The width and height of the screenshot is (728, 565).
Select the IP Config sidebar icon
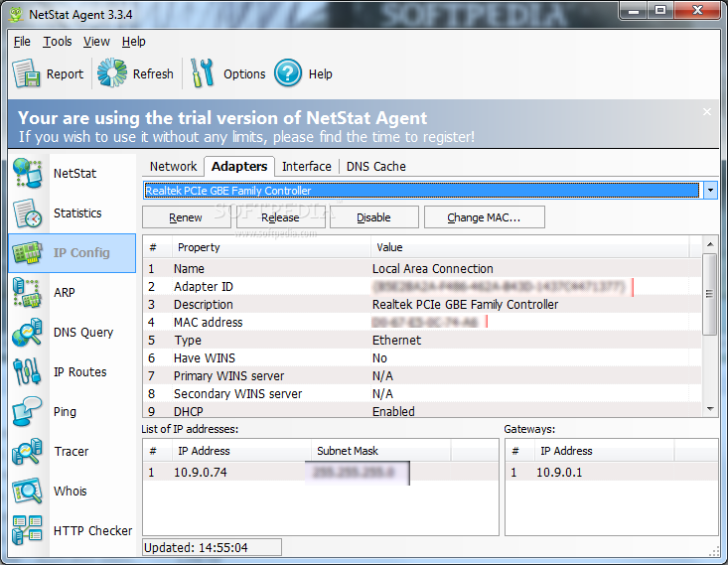point(28,252)
